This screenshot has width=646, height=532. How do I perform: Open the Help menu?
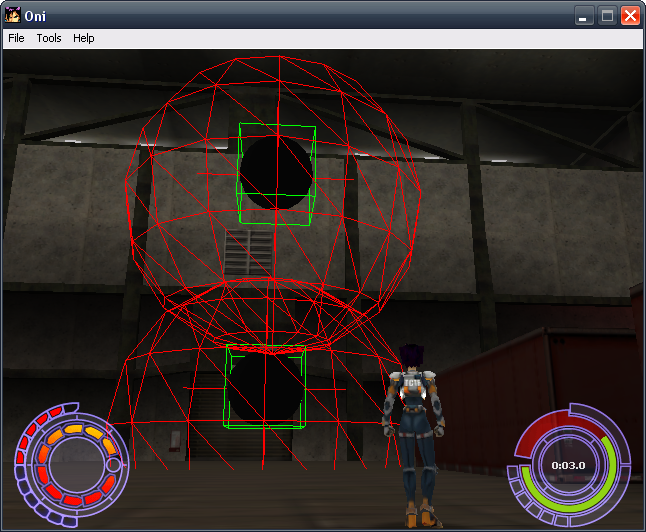pos(84,38)
